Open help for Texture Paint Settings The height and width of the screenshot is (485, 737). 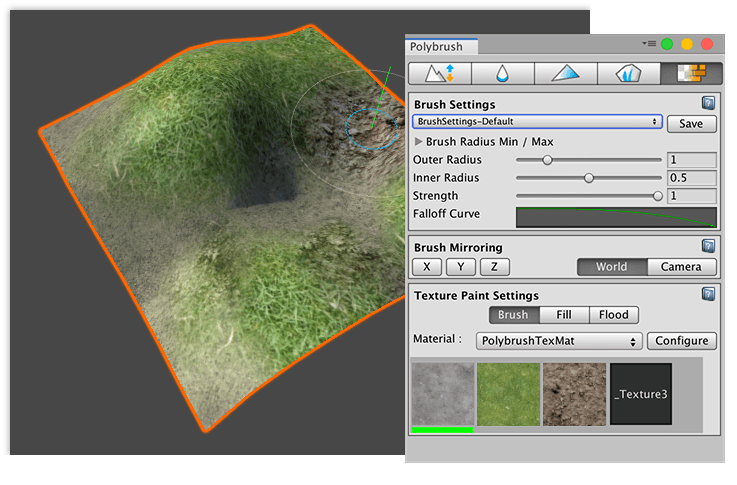pos(708,294)
